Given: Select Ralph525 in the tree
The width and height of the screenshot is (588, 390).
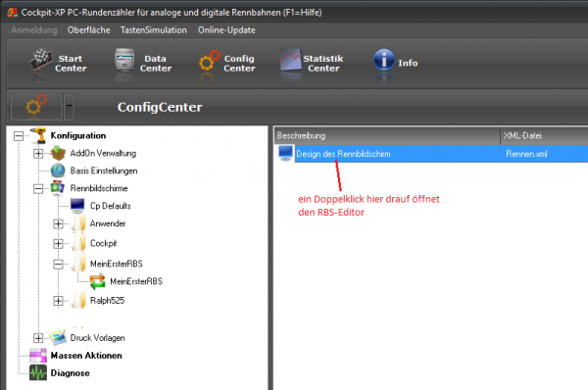Looking at the screenshot, I should click(x=107, y=301).
